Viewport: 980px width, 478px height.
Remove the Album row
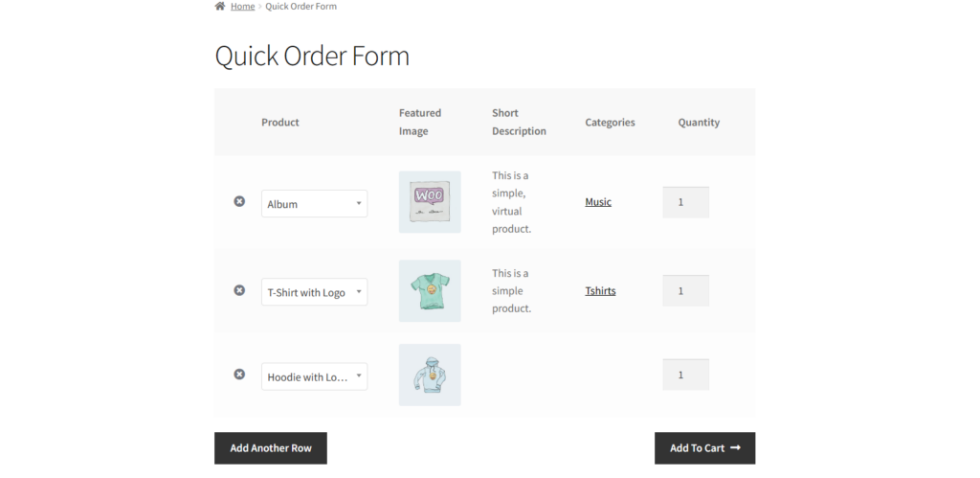pyautogui.click(x=239, y=201)
